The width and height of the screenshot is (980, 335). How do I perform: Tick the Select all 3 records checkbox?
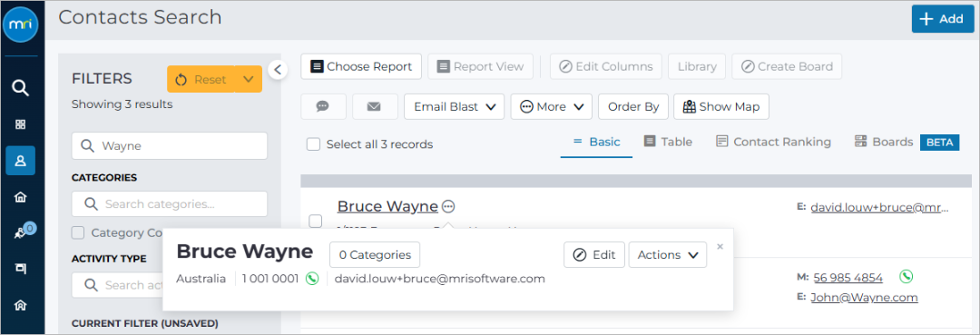(x=313, y=144)
